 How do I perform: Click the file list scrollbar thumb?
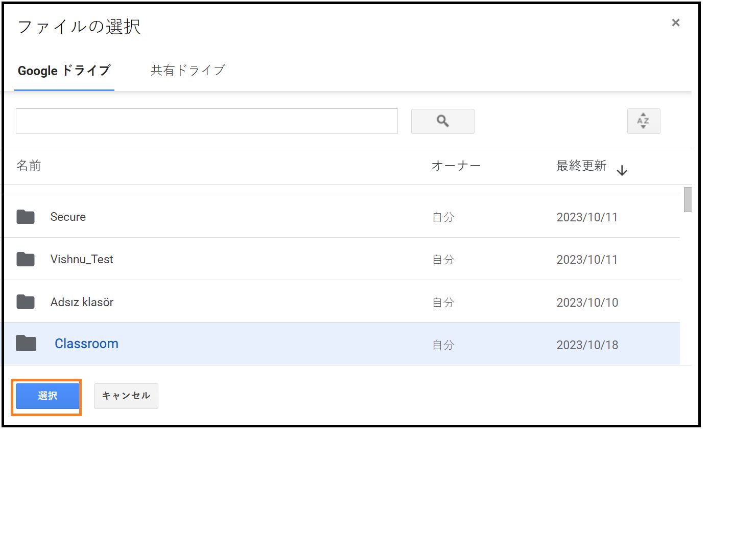point(688,199)
